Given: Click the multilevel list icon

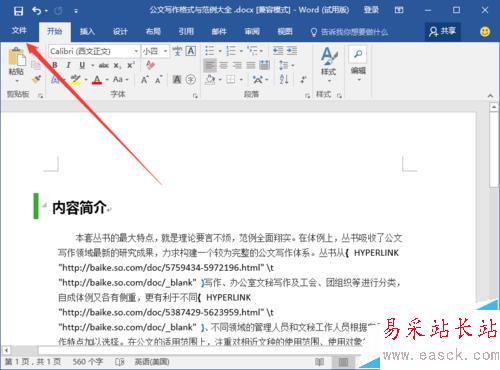Looking at the screenshot, I should click(x=252, y=51).
